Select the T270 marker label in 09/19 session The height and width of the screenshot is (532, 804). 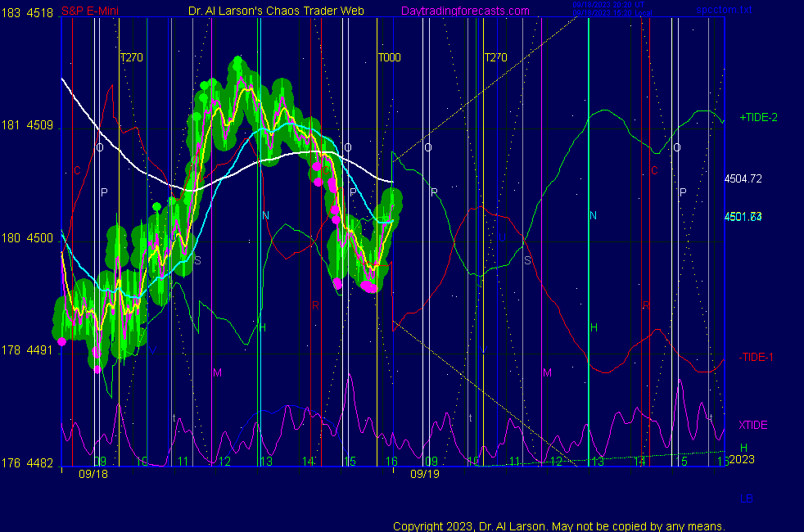496,57
